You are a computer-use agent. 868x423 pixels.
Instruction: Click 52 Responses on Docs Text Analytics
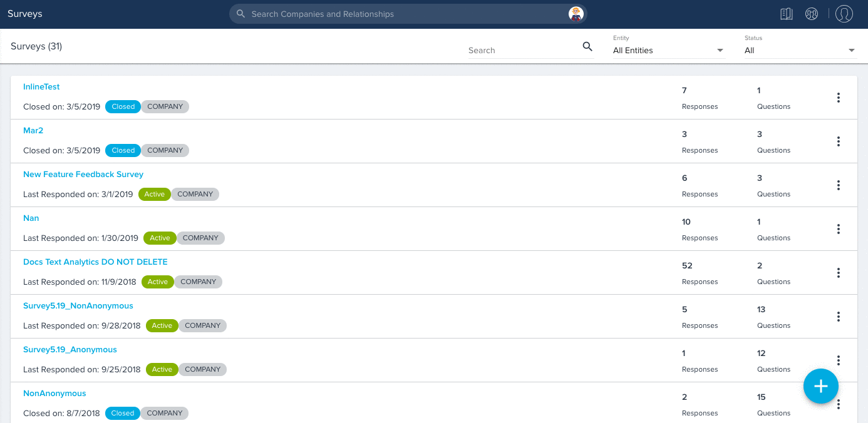tap(700, 273)
